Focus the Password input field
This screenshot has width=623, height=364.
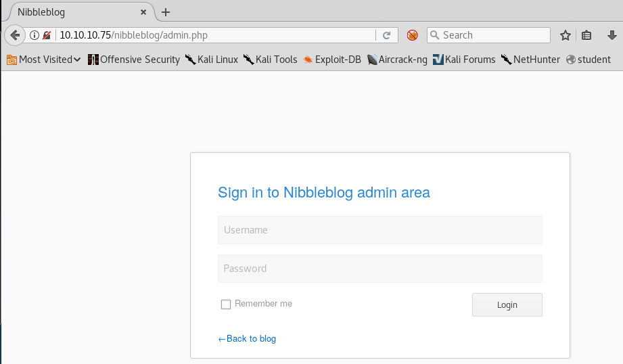pos(379,269)
